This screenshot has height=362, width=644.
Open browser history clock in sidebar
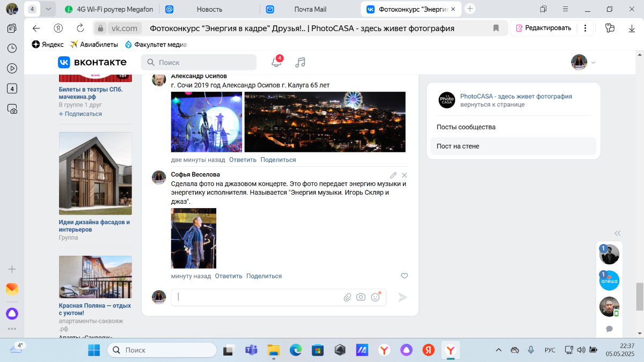point(12,48)
